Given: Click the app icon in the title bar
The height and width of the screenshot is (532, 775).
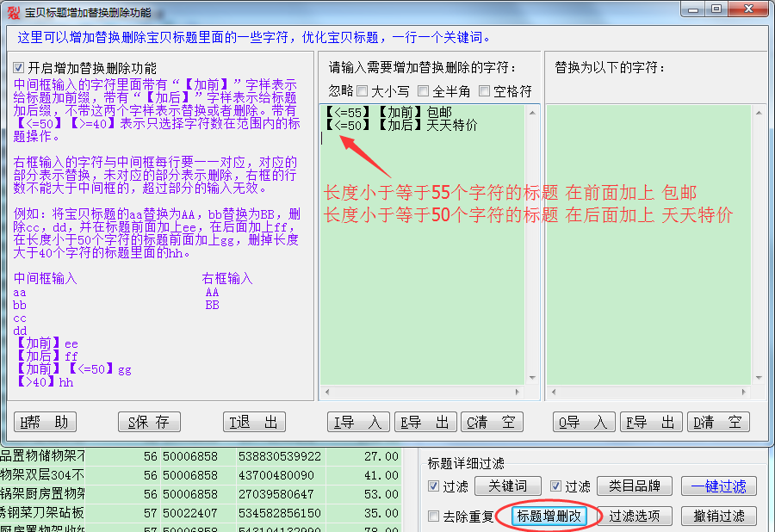Looking at the screenshot, I should [x=13, y=12].
